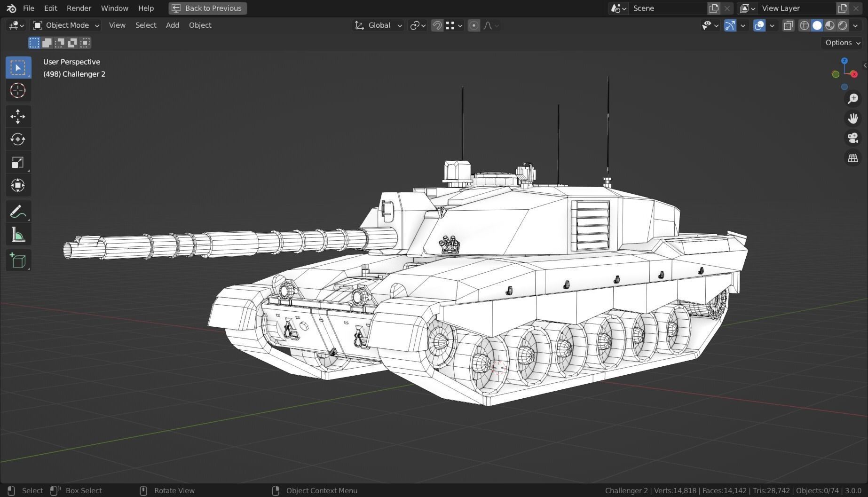Add new view layer icon
Viewport: 868px width, 497px height.
pos(843,8)
